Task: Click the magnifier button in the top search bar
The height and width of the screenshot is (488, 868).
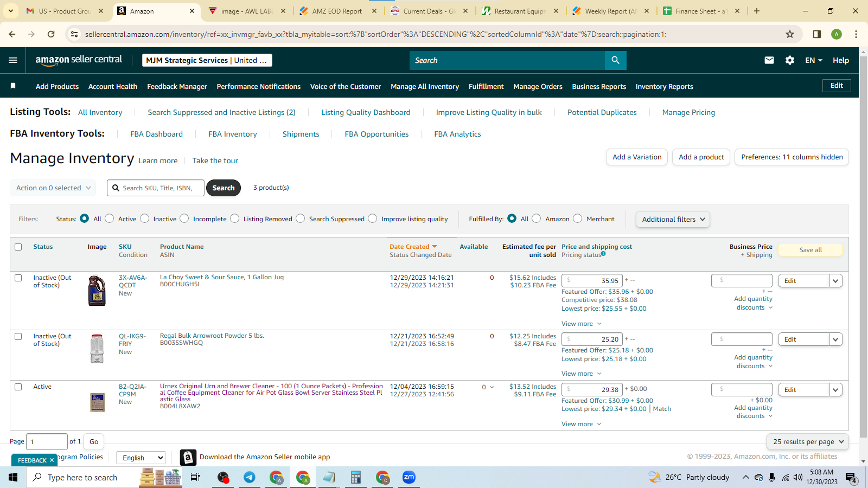Action: [x=615, y=60]
